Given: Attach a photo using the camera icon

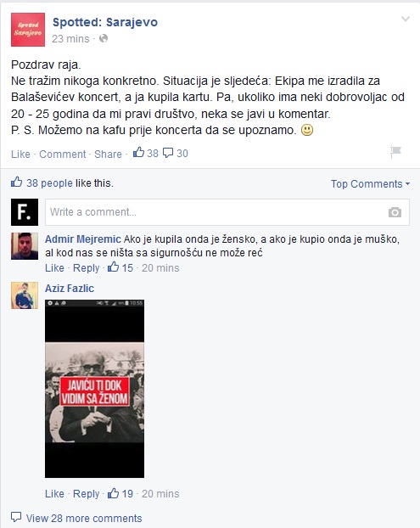Looking at the screenshot, I should (395, 212).
